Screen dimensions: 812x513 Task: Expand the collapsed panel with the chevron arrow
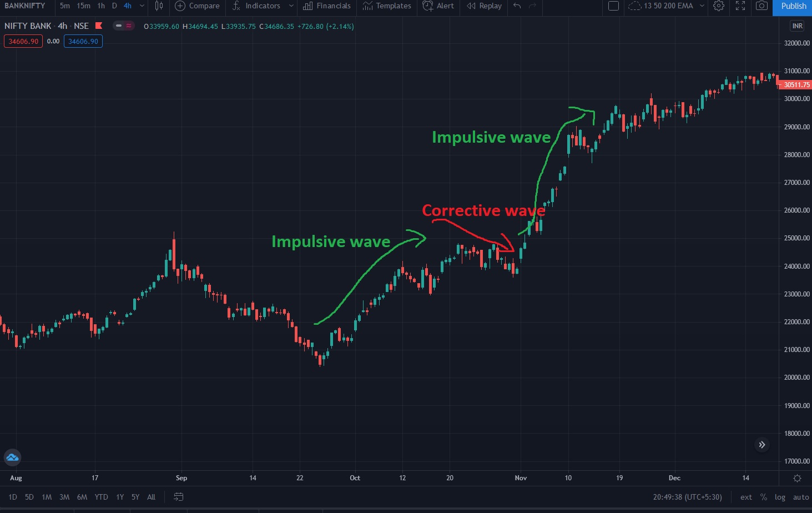[762, 444]
